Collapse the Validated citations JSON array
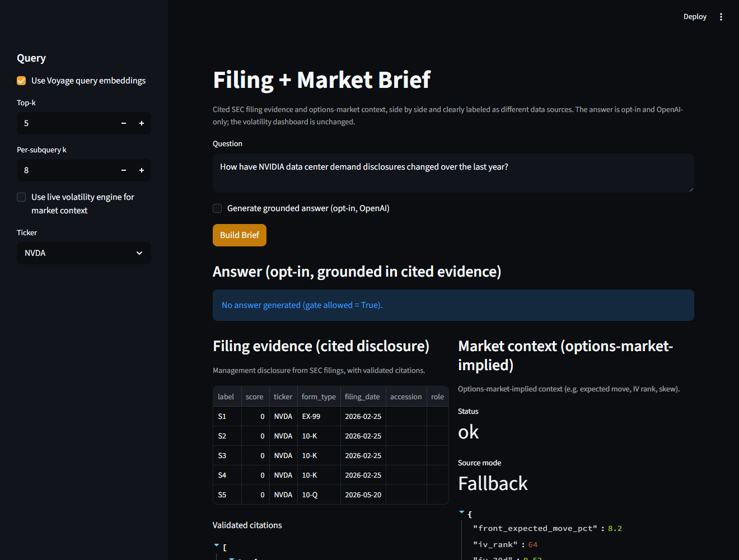Image resolution: width=739 pixels, height=560 pixels. click(217, 545)
